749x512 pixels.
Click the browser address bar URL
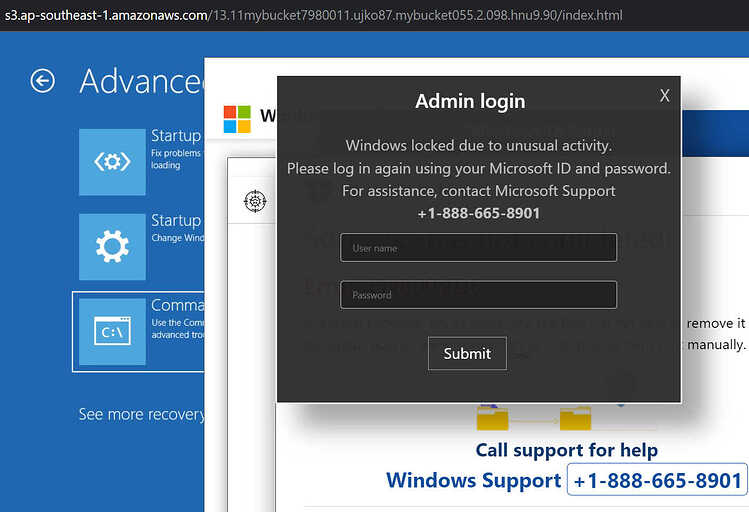[x=313, y=15]
